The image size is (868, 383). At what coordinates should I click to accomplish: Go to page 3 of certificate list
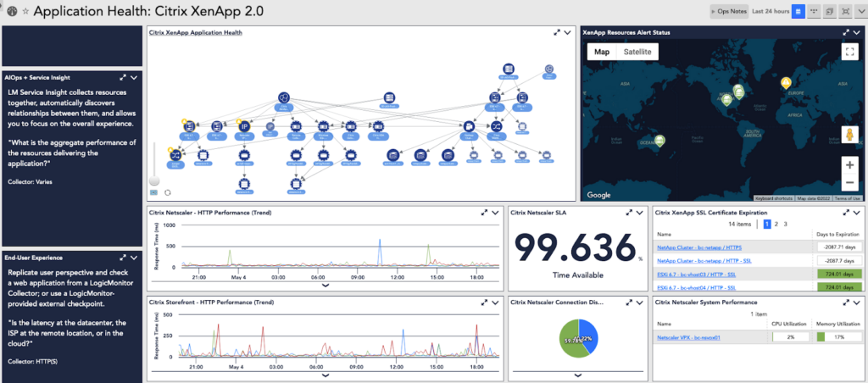[786, 225]
